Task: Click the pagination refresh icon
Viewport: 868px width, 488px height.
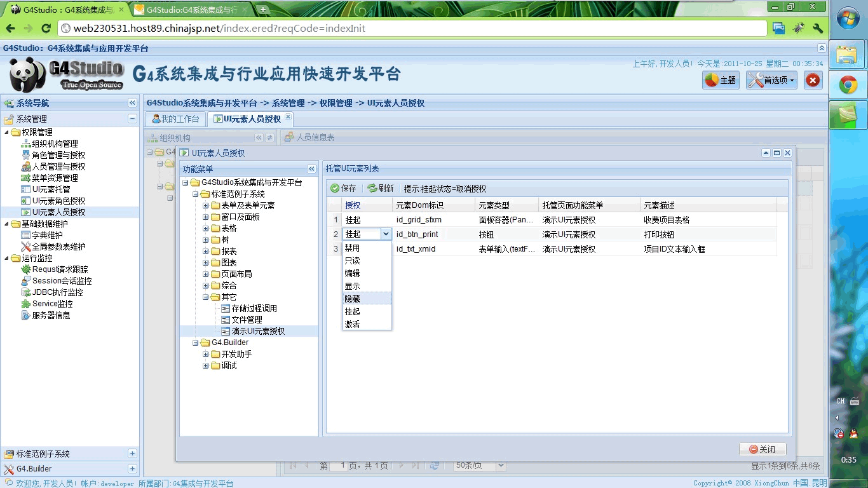Action: coord(434,466)
